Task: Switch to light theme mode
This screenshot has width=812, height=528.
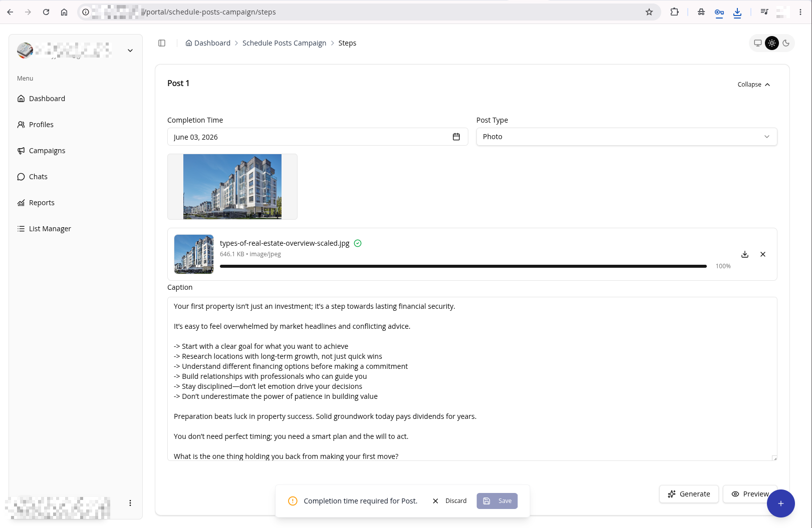Action: point(772,43)
